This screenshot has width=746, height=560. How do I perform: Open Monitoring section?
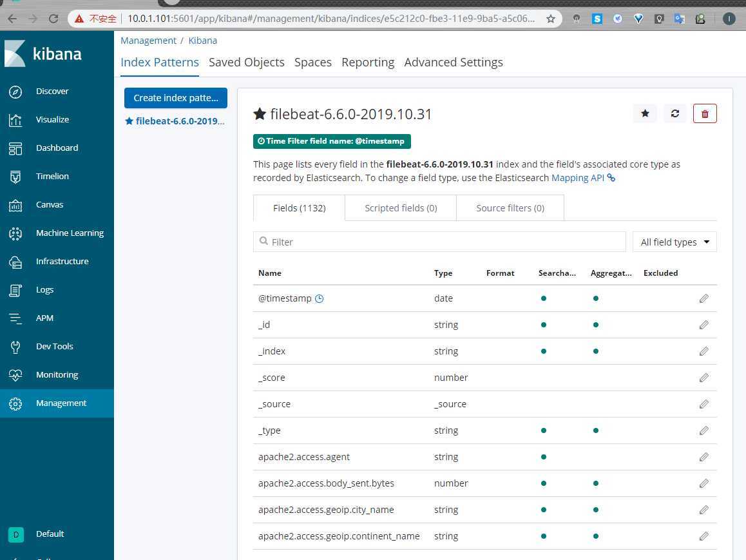[57, 375]
